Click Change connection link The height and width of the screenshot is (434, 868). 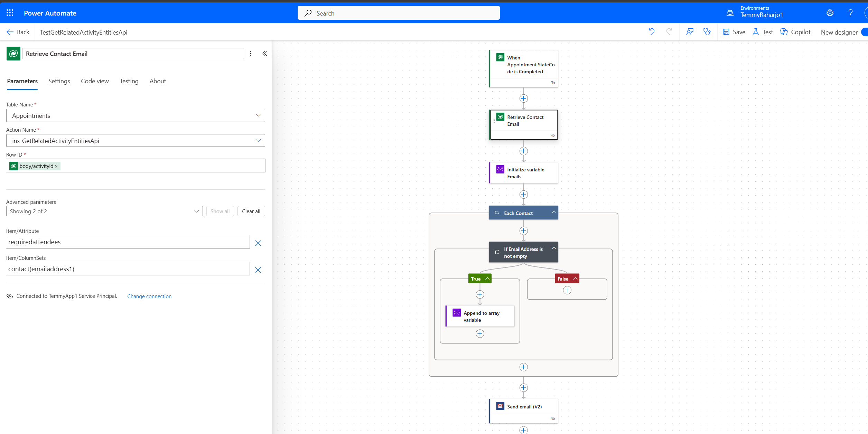point(149,296)
